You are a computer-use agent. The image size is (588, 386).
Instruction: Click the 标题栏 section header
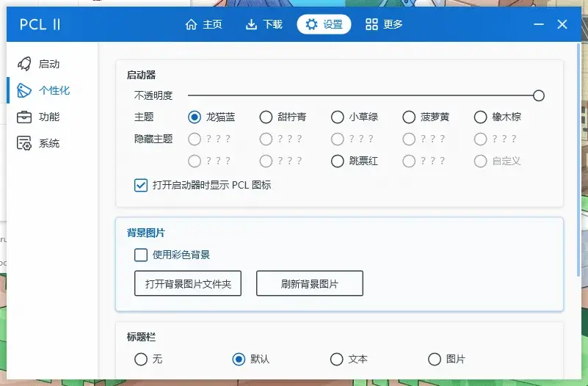[x=141, y=337]
